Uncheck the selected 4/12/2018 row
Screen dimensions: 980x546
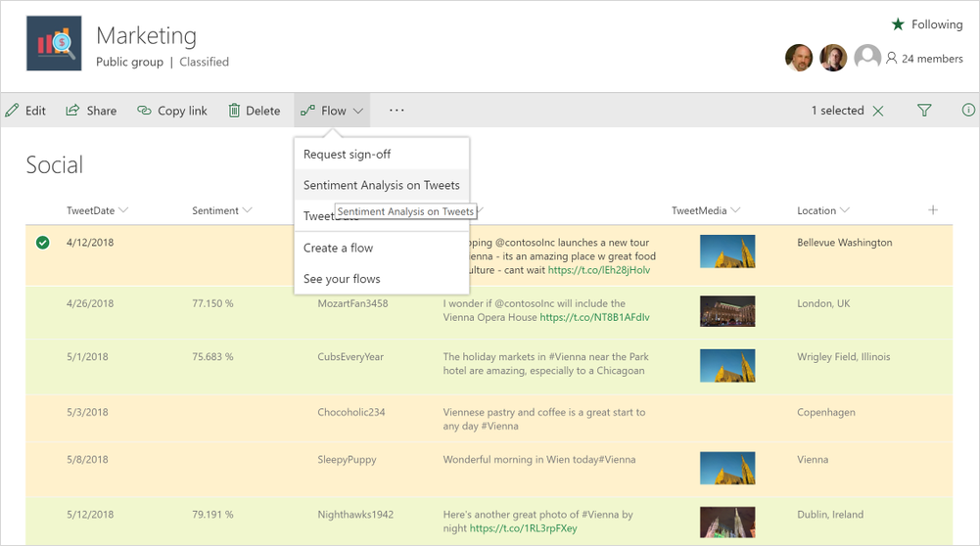tap(42, 243)
